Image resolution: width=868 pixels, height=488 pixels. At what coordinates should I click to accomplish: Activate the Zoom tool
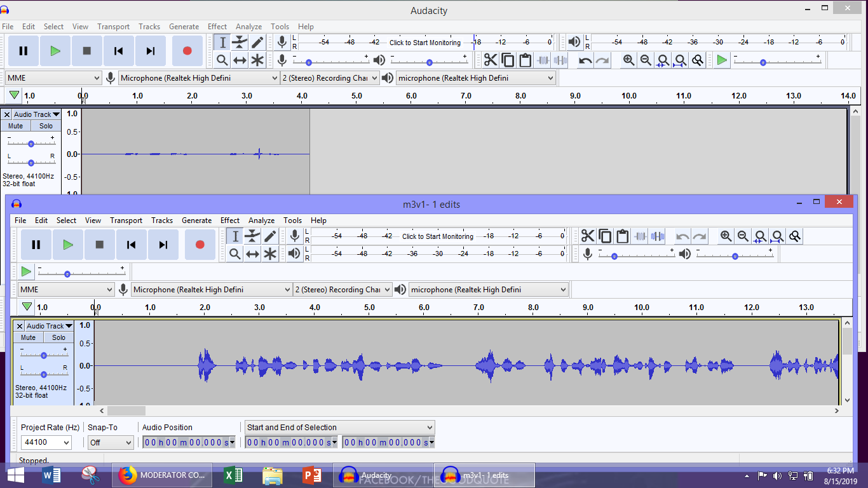click(x=222, y=60)
